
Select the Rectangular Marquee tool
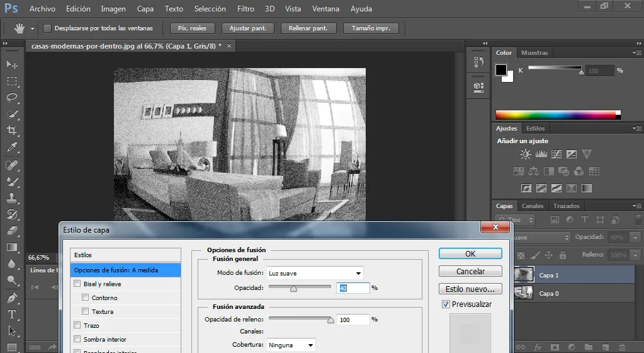pos(12,81)
